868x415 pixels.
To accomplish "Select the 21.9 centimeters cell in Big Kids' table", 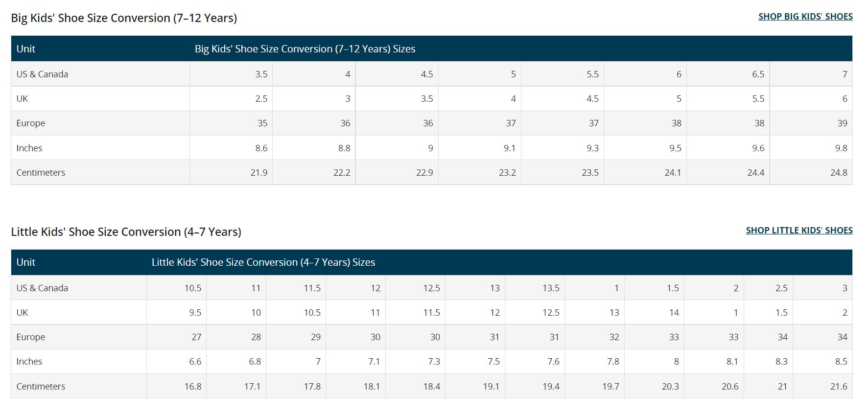I will (x=258, y=173).
